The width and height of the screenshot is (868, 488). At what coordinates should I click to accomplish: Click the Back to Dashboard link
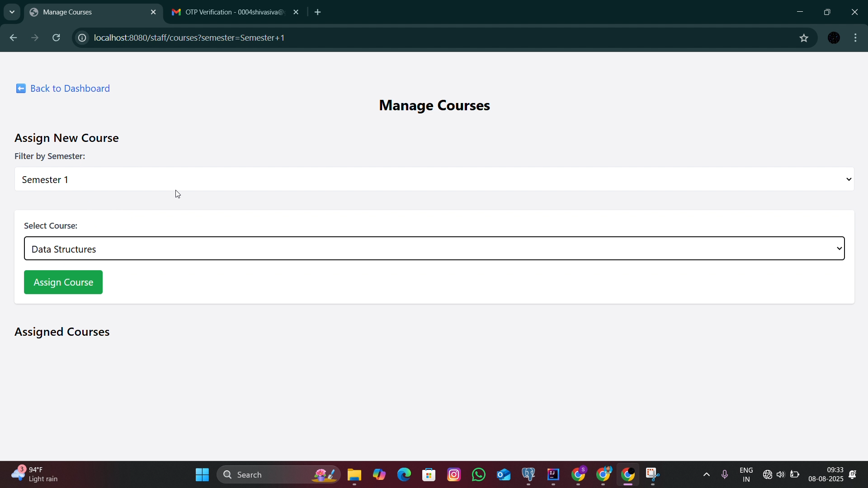(63, 89)
